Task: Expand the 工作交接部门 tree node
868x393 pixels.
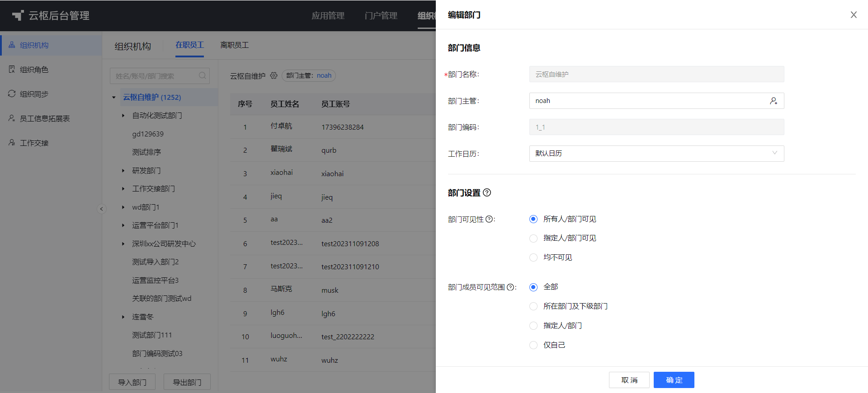Action: click(123, 189)
